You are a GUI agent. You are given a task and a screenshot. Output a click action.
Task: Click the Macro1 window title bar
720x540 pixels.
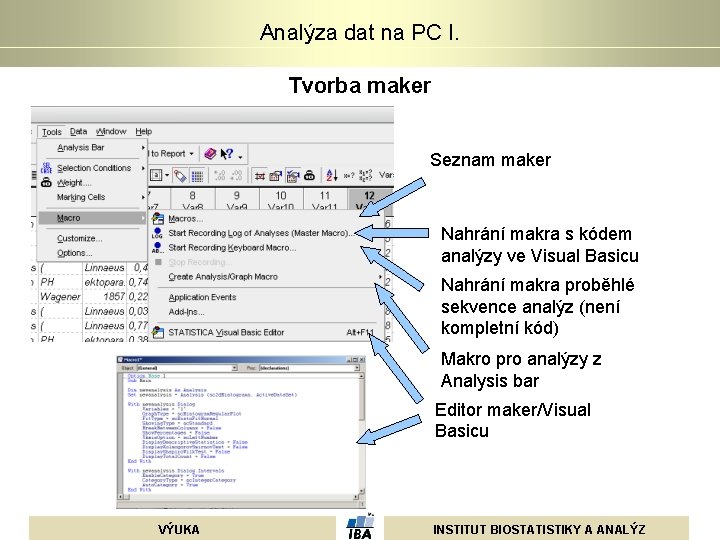[241, 360]
